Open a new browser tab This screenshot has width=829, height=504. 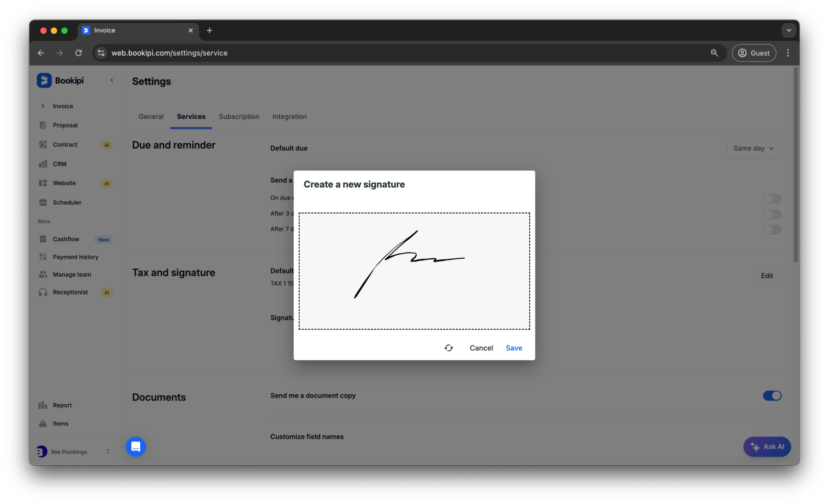click(x=209, y=30)
